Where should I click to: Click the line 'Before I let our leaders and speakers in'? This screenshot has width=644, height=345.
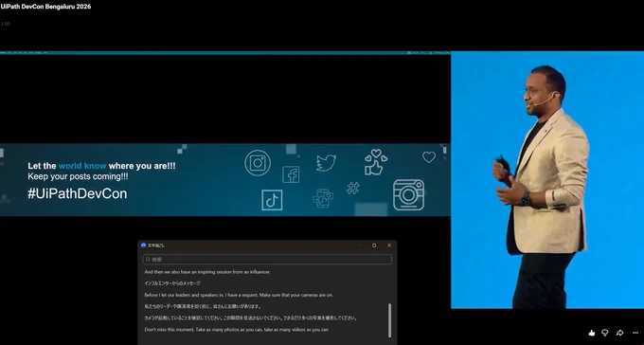tap(239, 295)
